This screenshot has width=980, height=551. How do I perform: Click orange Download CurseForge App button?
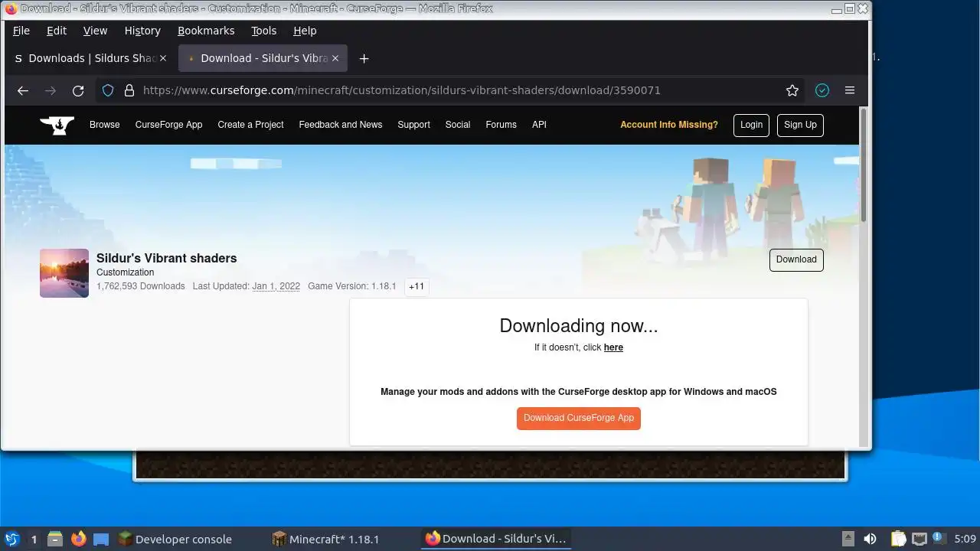[x=579, y=419]
